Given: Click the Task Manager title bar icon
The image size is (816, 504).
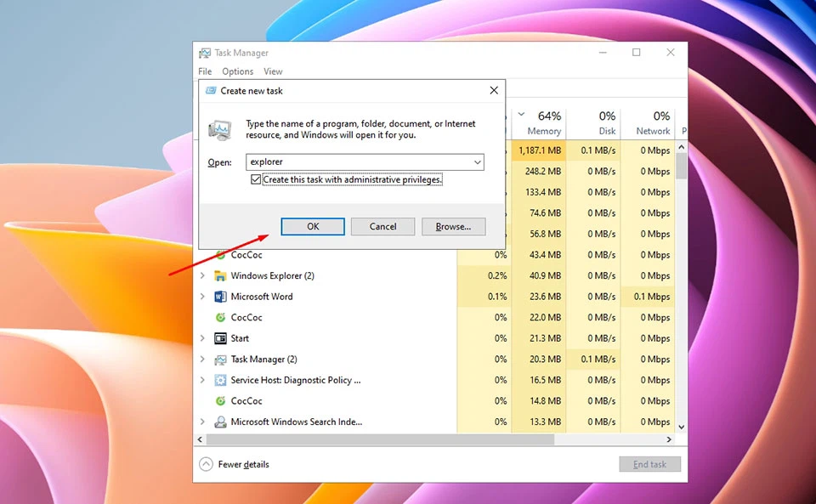Looking at the screenshot, I should (205, 53).
